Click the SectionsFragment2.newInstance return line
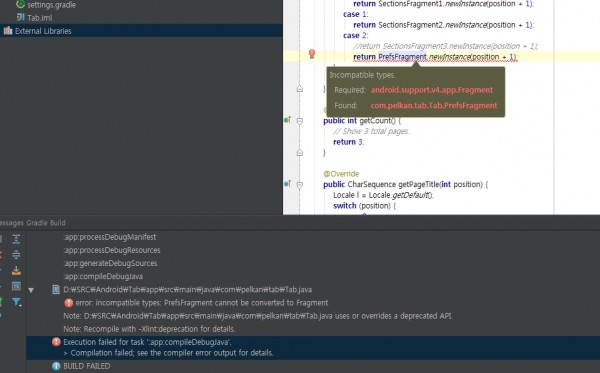 click(x=443, y=25)
